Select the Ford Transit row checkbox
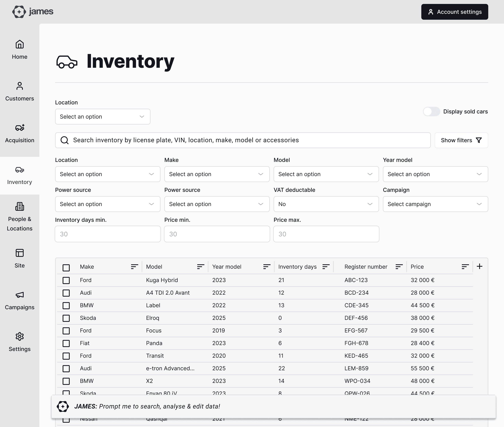The height and width of the screenshot is (427, 504). [66, 356]
